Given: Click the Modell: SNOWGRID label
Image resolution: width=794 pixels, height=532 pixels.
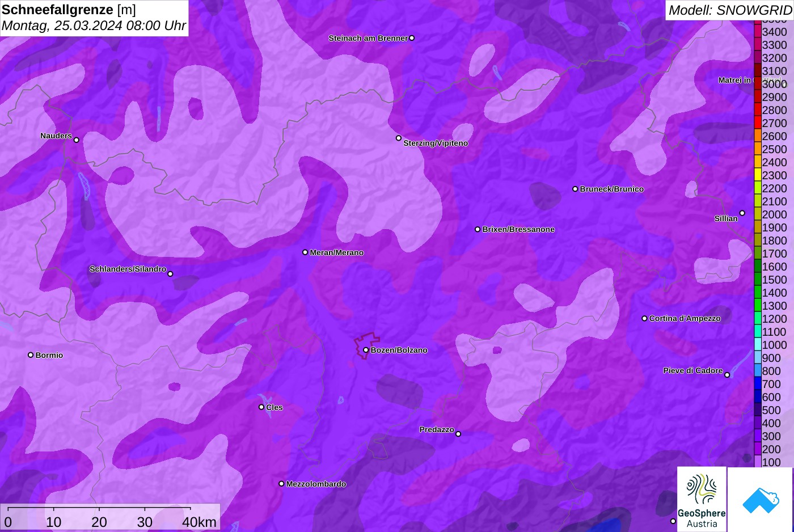Looking at the screenshot, I should tap(730, 10).
